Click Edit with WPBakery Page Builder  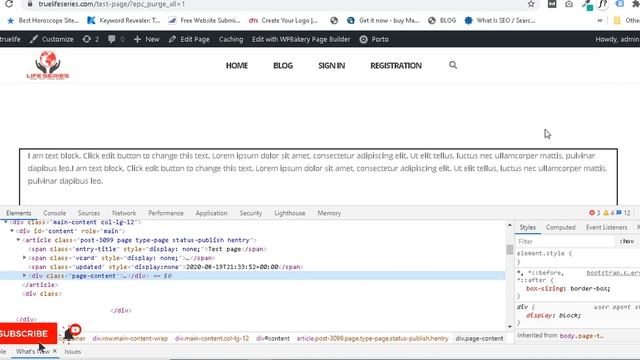coord(301,39)
